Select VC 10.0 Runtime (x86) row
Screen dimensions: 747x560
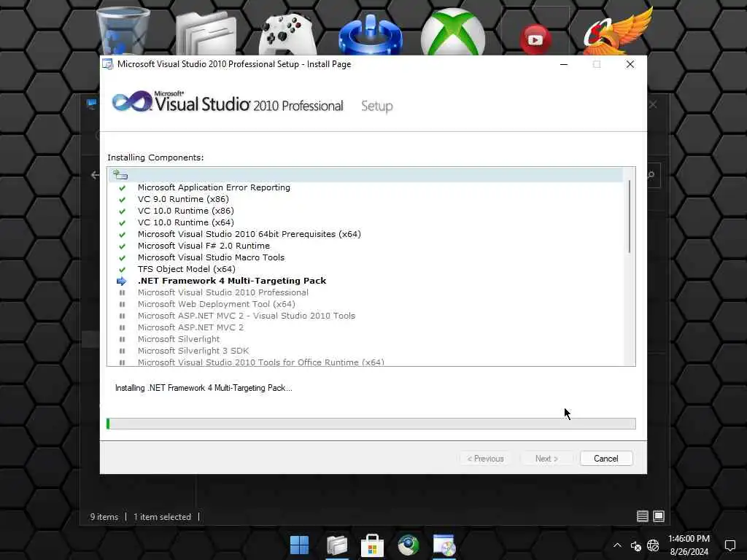pos(186,211)
